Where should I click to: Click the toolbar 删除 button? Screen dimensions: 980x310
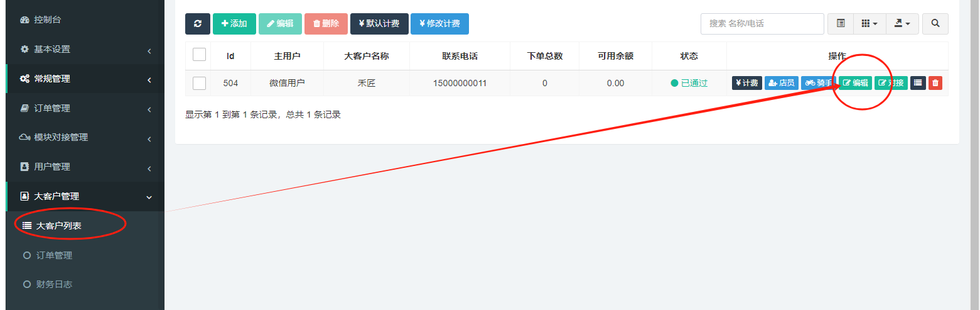pyautogui.click(x=326, y=24)
